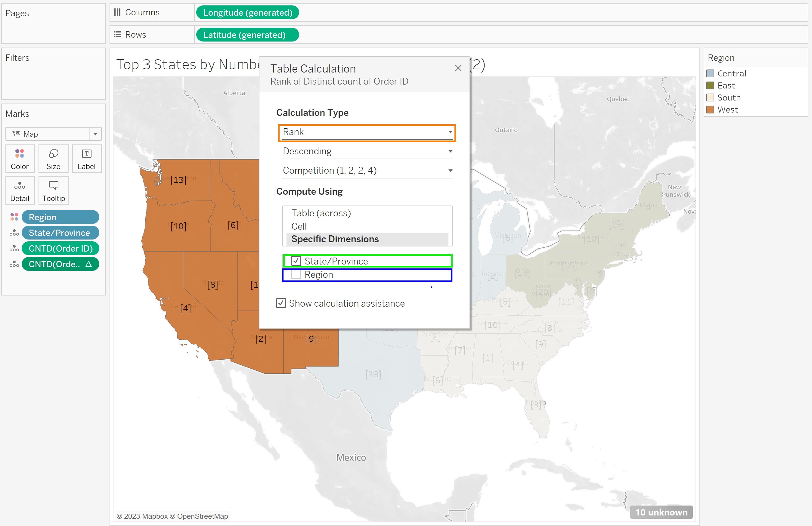
Task: Click the Label marks card icon
Action: (87, 158)
